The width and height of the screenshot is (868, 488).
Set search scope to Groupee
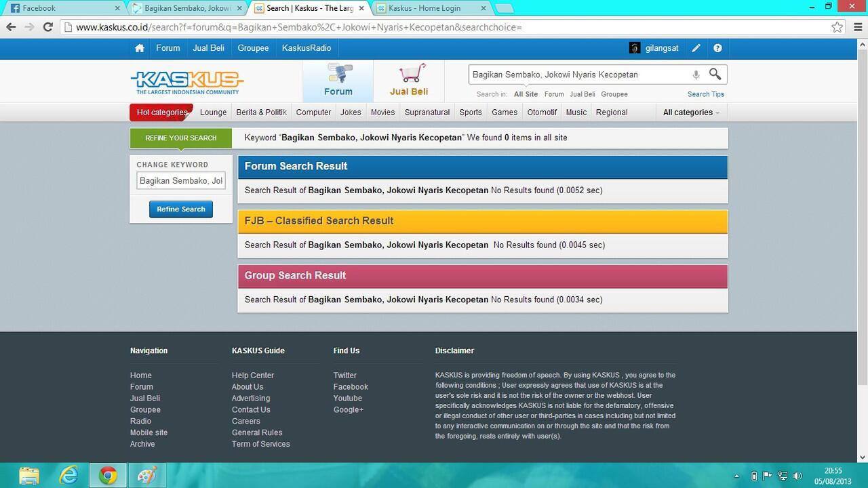(x=614, y=94)
